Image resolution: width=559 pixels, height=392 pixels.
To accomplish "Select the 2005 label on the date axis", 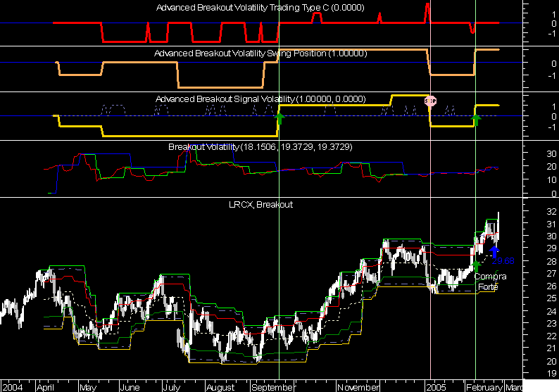I will pos(436,387).
